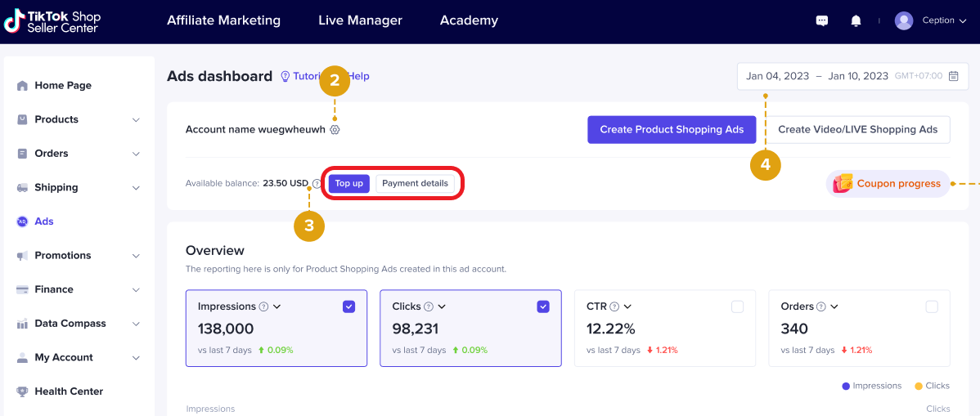The height and width of the screenshot is (416, 980).
Task: Click the TikTok Shop Seller Center logo
Action: 52,20
